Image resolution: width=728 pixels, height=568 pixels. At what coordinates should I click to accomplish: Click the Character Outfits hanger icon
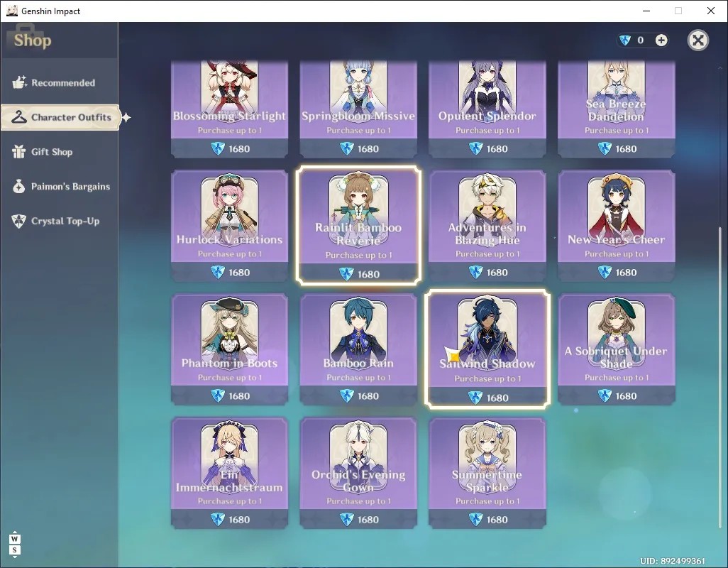coord(18,117)
